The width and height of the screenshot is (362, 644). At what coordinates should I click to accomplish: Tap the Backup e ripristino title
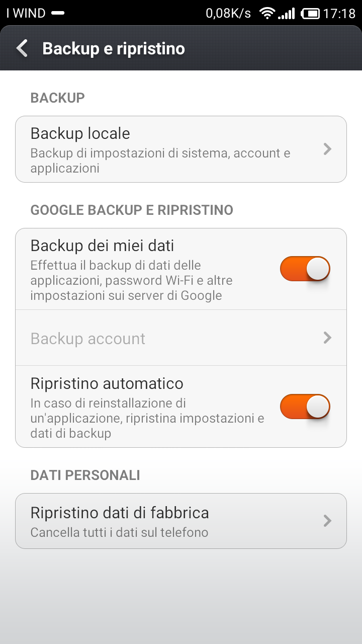pyautogui.click(x=114, y=49)
